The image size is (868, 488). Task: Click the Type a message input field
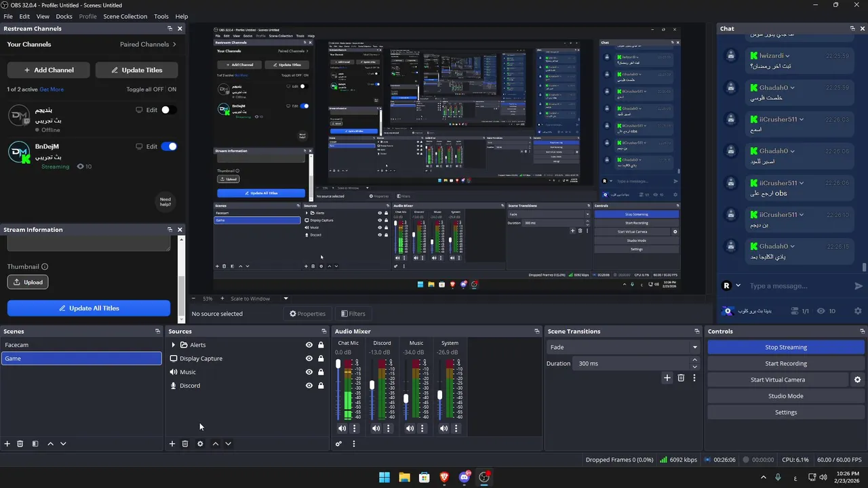tap(800, 286)
